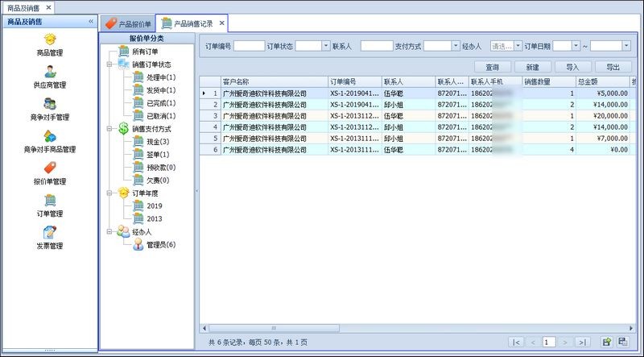Image resolution: width=644 pixels, height=357 pixels.
Task: Click the 导入 button
Action: [573, 67]
